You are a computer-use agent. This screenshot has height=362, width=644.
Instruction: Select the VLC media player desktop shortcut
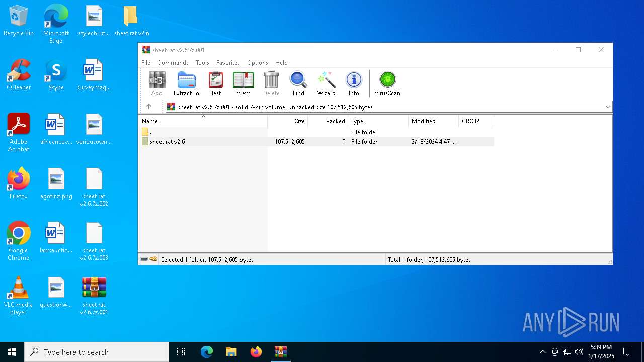pyautogui.click(x=19, y=296)
